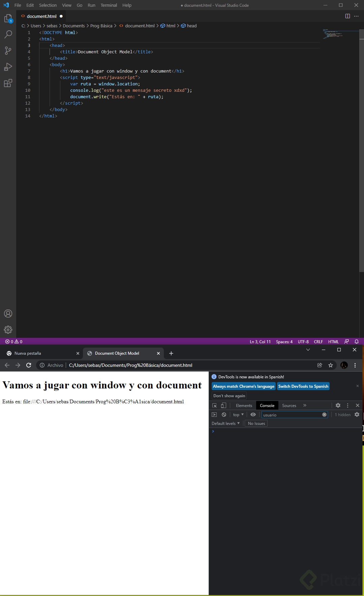Viewport: 364px width, 596px height.
Task: Toggle the console sidebar
Action: (x=214, y=414)
